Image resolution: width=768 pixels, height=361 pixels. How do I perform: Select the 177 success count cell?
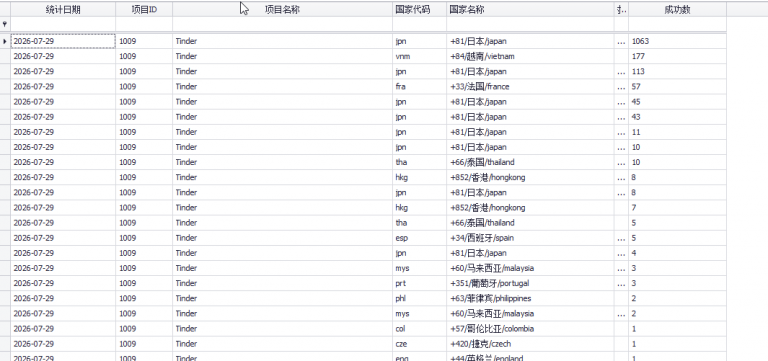point(677,56)
